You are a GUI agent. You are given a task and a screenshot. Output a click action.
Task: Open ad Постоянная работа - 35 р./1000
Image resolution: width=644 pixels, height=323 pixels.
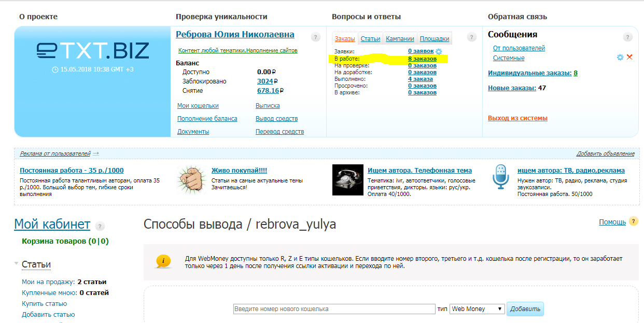pos(72,171)
